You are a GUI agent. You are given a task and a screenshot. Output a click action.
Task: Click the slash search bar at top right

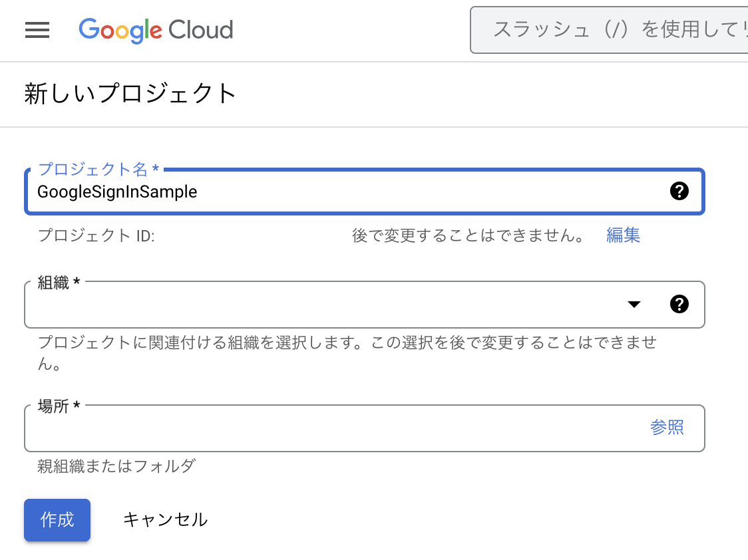(609, 30)
